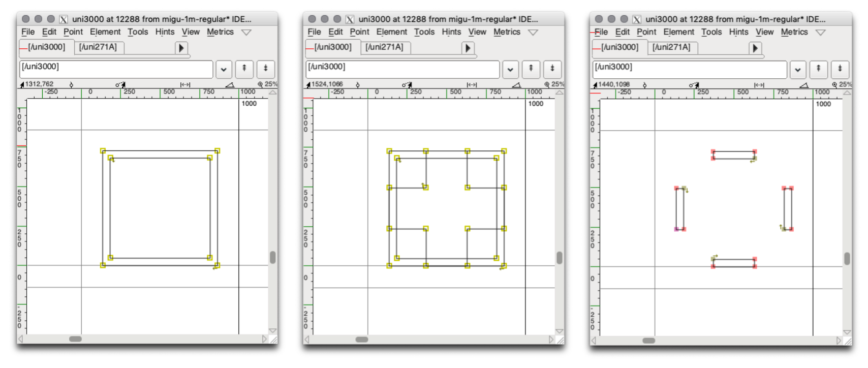Click the tab scroll arrow in the middle window
This screenshot has width=868, height=368.
tap(468, 48)
